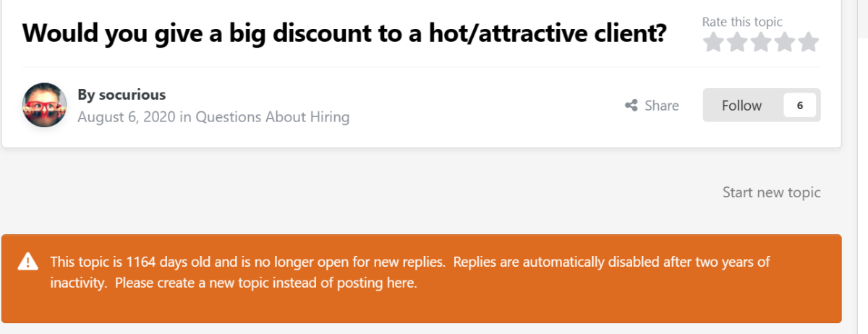Viewport: 868px width, 334px height.
Task: Give the topic a three-star rating
Action: (761, 42)
